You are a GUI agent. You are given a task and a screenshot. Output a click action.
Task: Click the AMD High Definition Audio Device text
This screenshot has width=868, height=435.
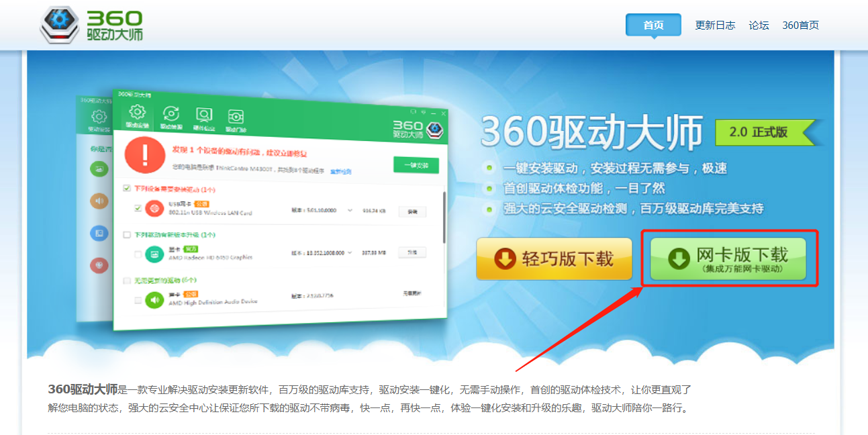pos(212,302)
